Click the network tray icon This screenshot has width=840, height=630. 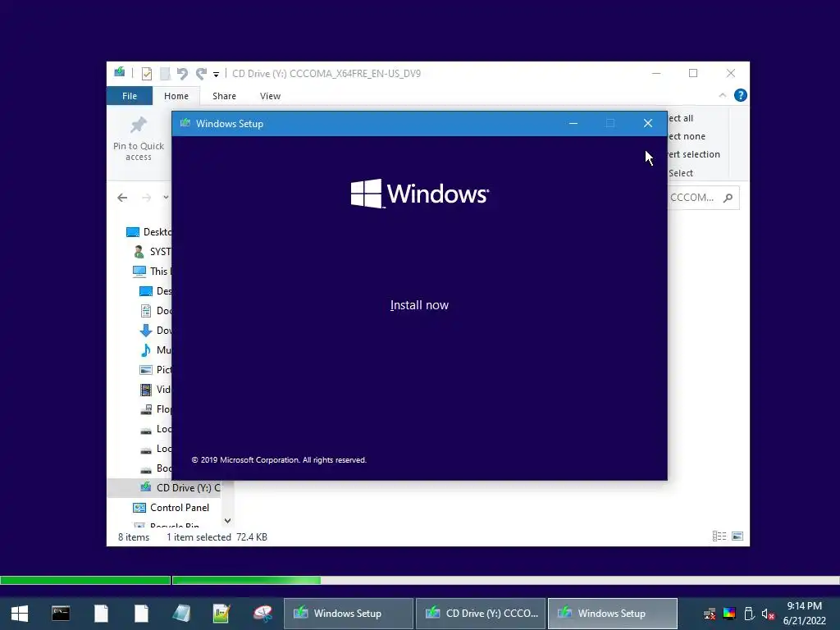[x=710, y=614]
